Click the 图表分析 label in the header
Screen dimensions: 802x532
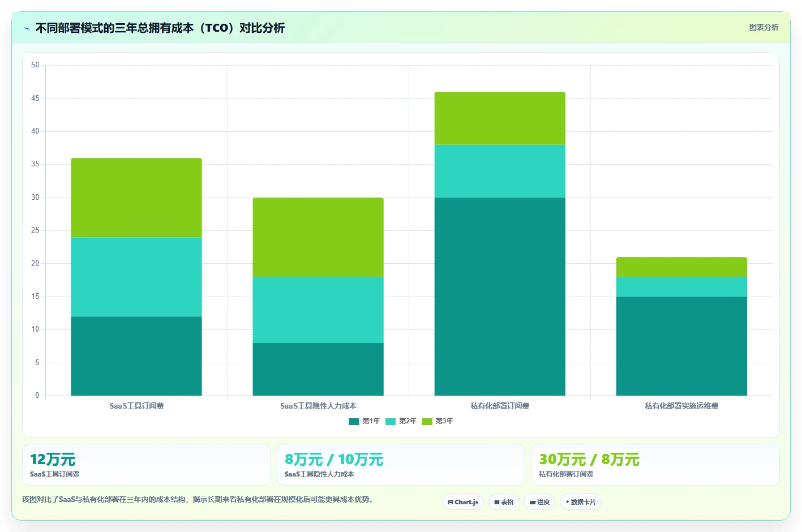(764, 27)
